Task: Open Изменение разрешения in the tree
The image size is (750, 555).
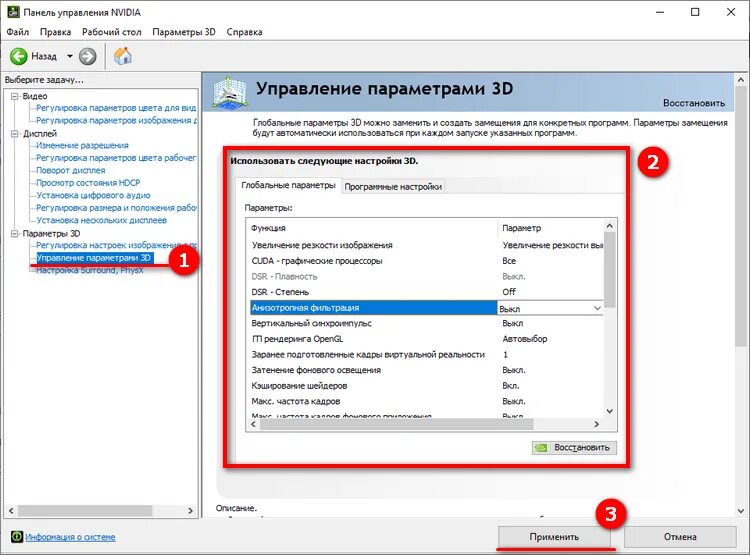Action: [82, 145]
